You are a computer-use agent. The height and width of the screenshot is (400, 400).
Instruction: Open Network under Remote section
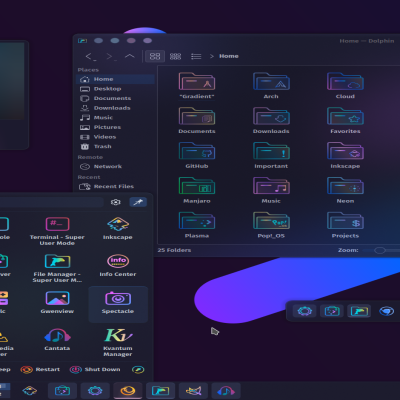coord(115,166)
